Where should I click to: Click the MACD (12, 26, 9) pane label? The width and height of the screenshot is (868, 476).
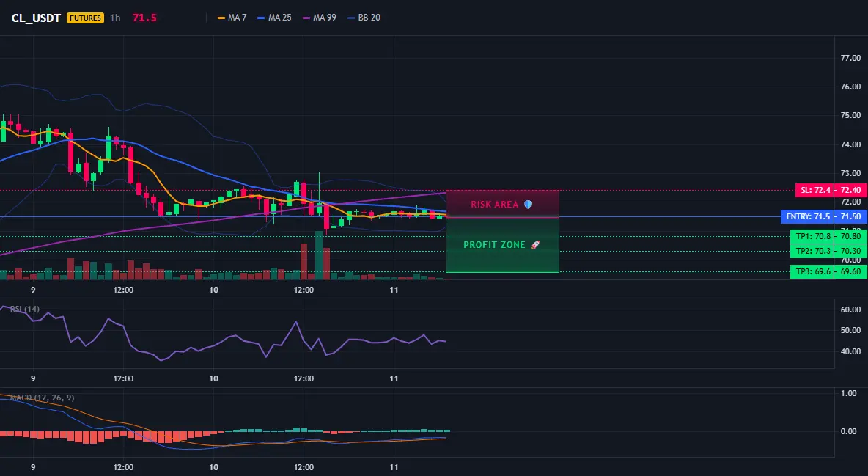coord(42,398)
